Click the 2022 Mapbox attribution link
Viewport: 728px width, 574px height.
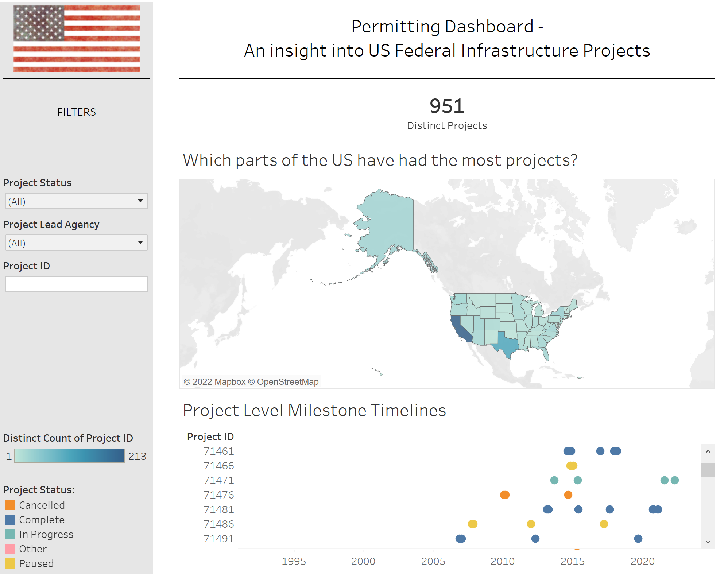pyautogui.click(x=214, y=382)
